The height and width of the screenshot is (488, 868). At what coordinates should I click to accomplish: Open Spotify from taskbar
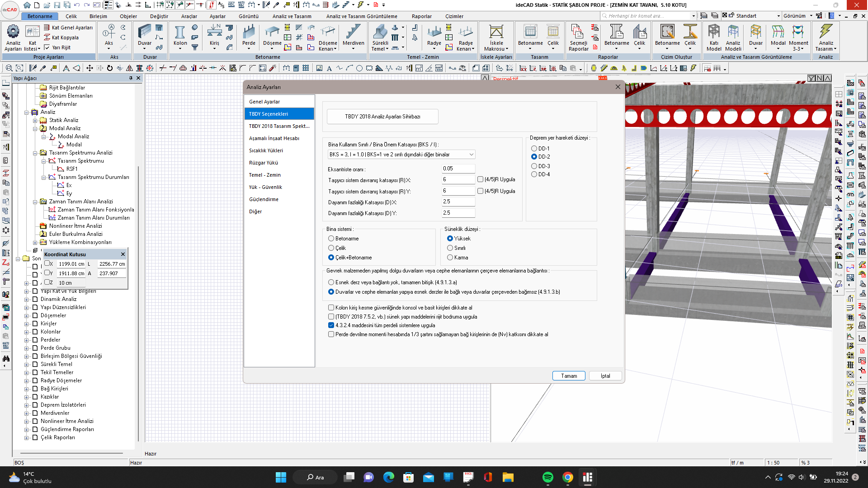(548, 477)
